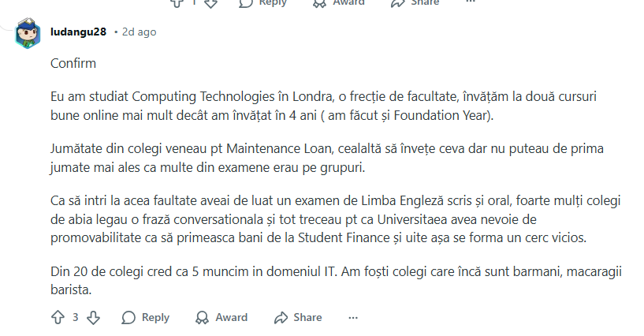Click the Reply speech bubble under ludangu28's comment
Screen dimensions: 644x336
point(146,317)
